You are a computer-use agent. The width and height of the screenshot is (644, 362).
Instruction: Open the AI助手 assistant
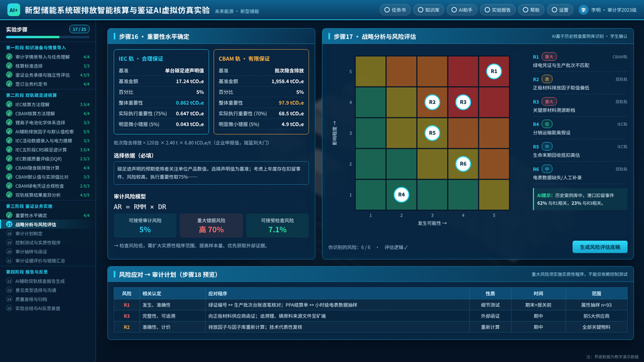[x=462, y=10]
